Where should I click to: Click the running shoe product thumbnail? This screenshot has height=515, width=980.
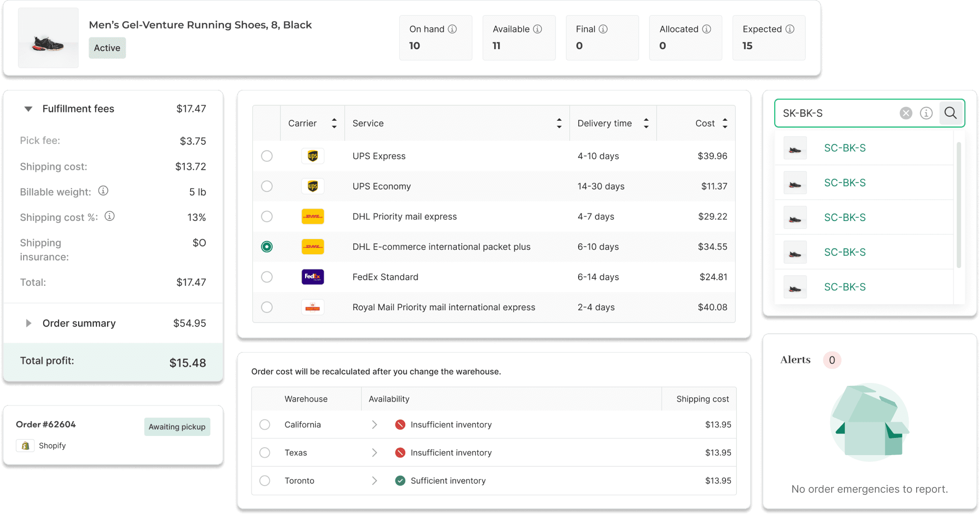point(48,38)
